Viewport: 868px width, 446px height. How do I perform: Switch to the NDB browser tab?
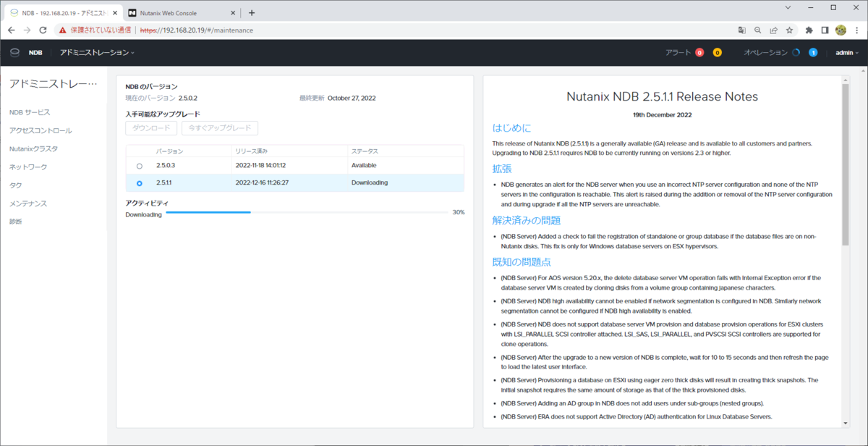(62, 13)
